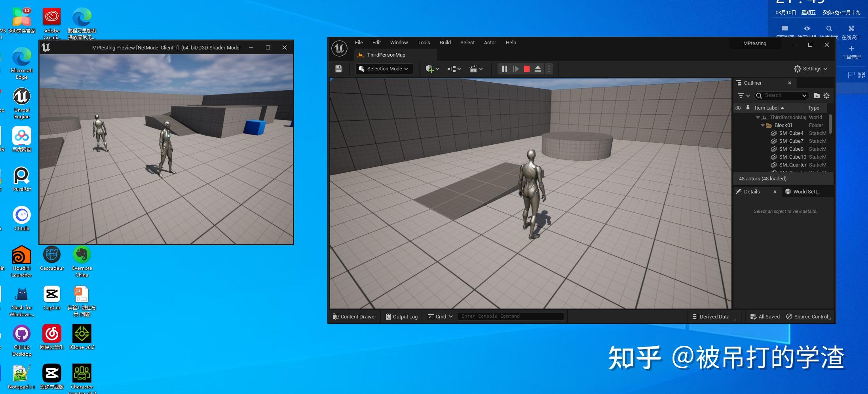
Task: Open the Outliner filter dropdown
Action: pyautogui.click(x=744, y=96)
